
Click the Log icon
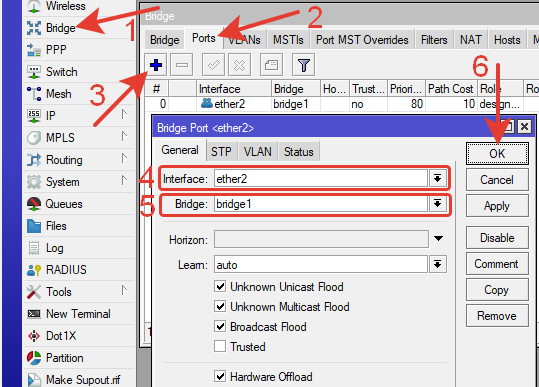click(34, 248)
